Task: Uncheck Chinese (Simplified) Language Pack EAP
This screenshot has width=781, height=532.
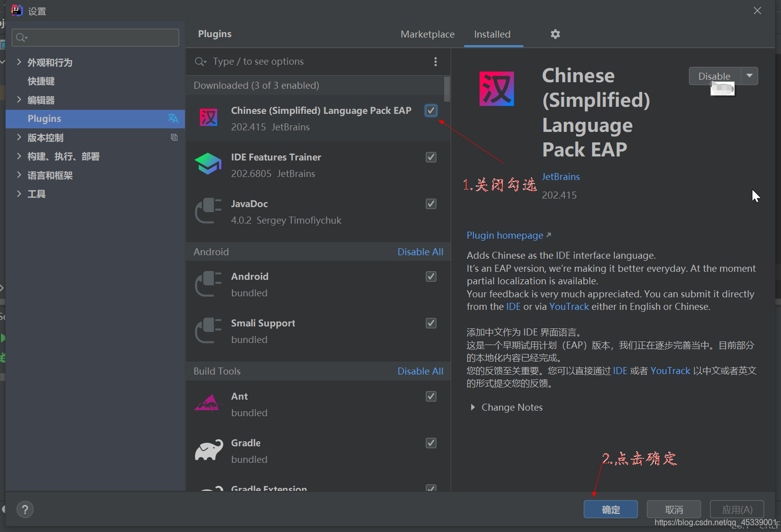Action: (x=431, y=110)
